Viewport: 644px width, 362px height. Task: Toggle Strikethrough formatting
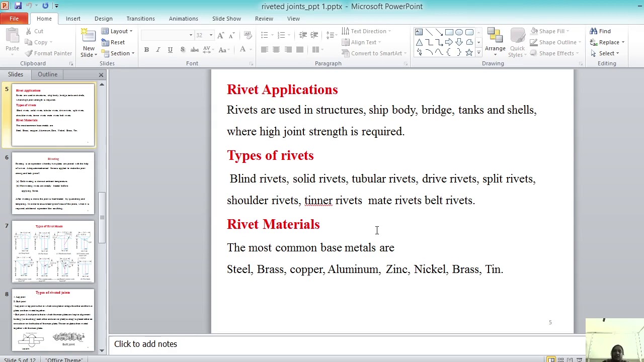coord(194,50)
